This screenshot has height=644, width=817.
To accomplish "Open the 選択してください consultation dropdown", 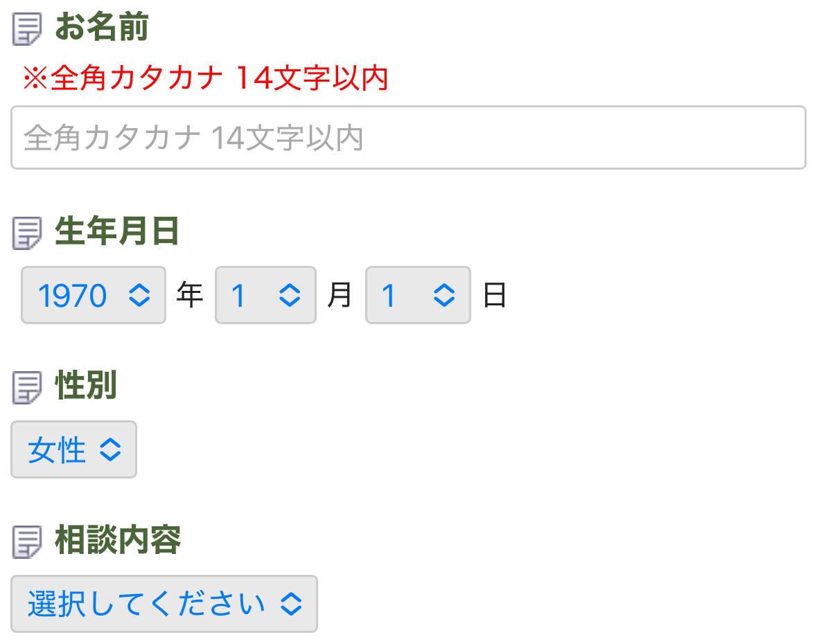I will tap(164, 604).
